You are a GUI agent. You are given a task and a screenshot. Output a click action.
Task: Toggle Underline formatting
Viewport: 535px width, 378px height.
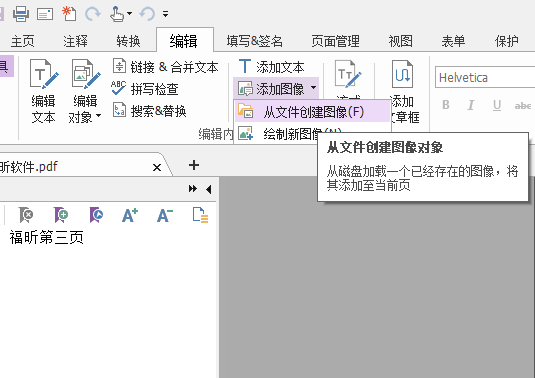coord(497,105)
